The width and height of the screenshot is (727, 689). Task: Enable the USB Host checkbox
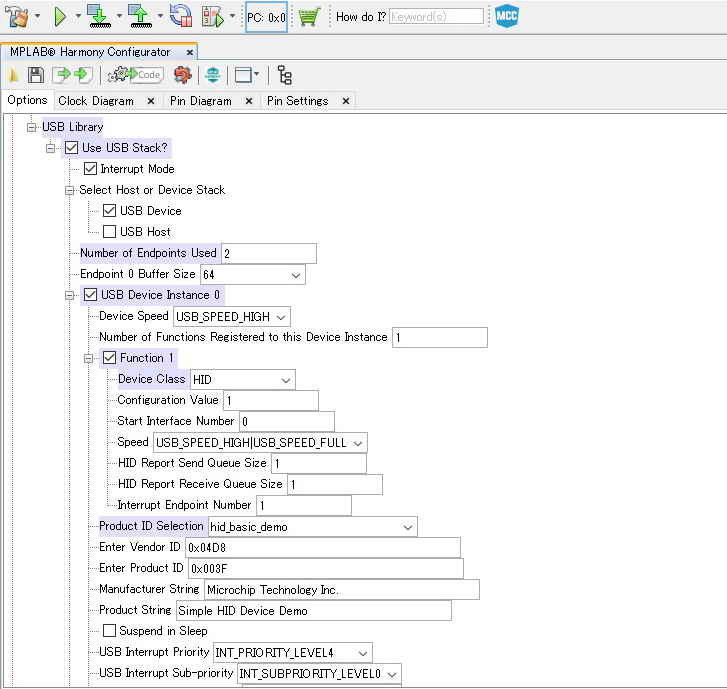coord(109,232)
